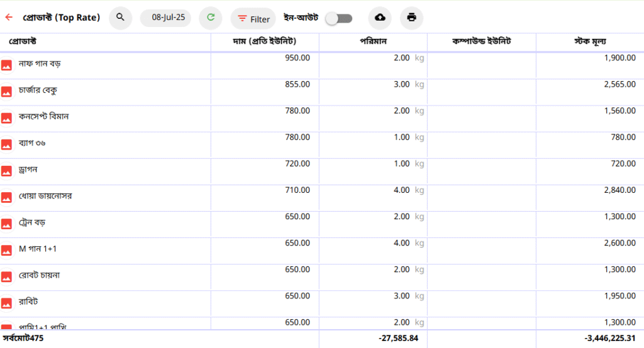Image resolution: width=644 pixels, height=348 pixels.
Task: Click stock value 2,840.00
Action: pos(619,190)
